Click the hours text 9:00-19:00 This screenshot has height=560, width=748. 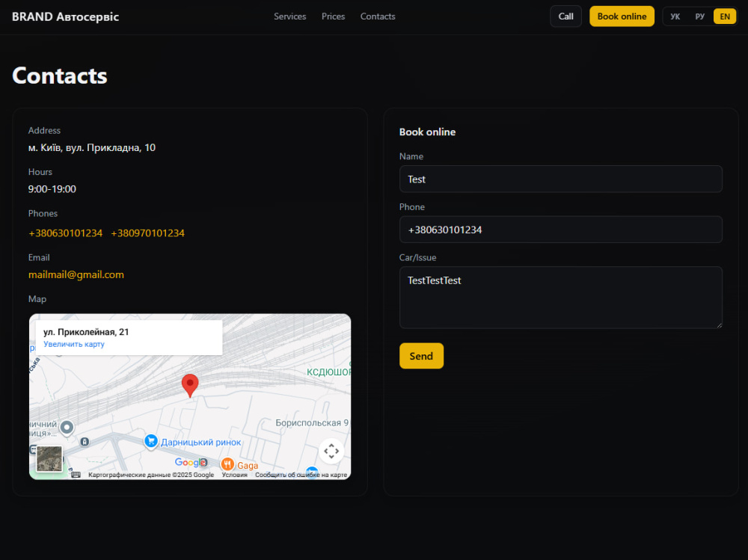(52, 189)
